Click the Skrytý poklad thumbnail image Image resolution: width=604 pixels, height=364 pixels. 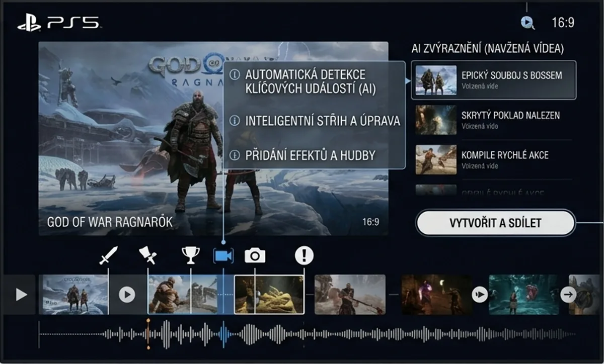436,120
